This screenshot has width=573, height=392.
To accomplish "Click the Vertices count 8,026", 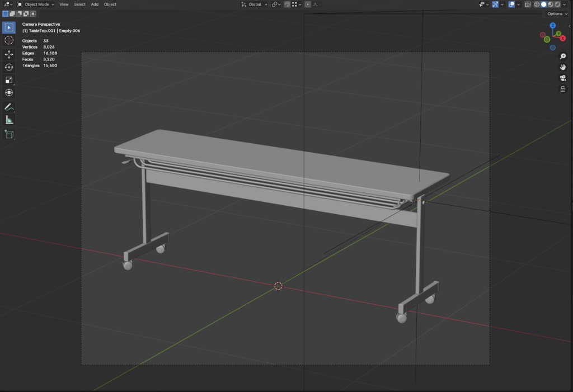I will click(x=49, y=47).
